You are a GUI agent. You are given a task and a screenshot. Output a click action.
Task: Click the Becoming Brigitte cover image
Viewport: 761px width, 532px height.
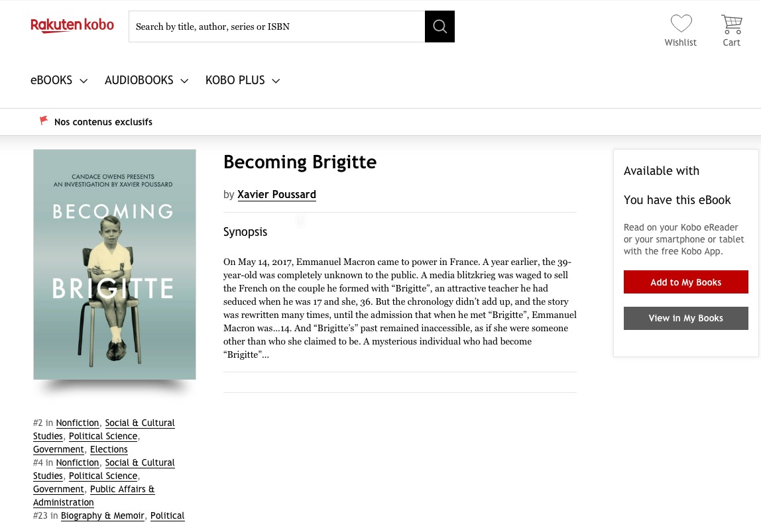click(x=115, y=264)
